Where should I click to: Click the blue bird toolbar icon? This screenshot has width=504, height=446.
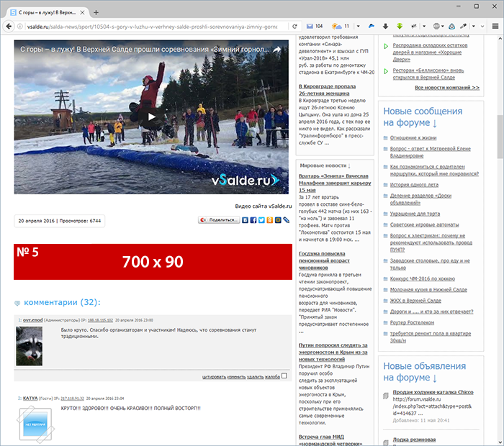372,27
